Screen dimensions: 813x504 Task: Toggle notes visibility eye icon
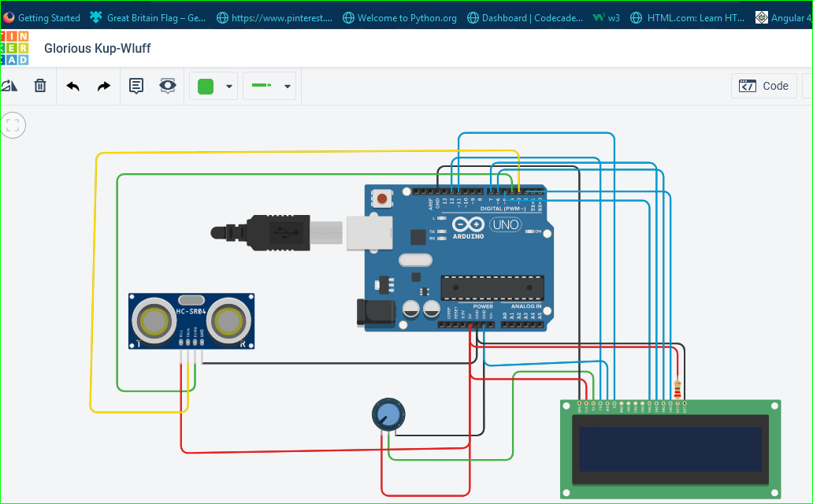(x=168, y=86)
